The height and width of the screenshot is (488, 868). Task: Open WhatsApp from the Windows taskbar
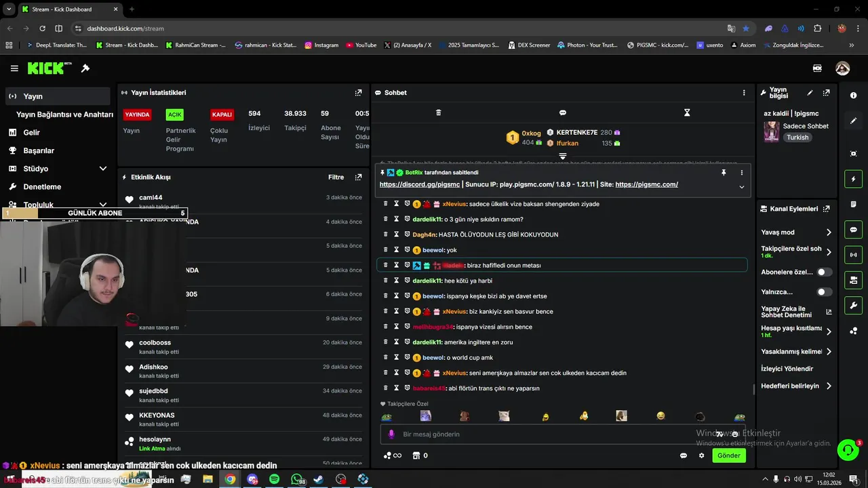(297, 479)
